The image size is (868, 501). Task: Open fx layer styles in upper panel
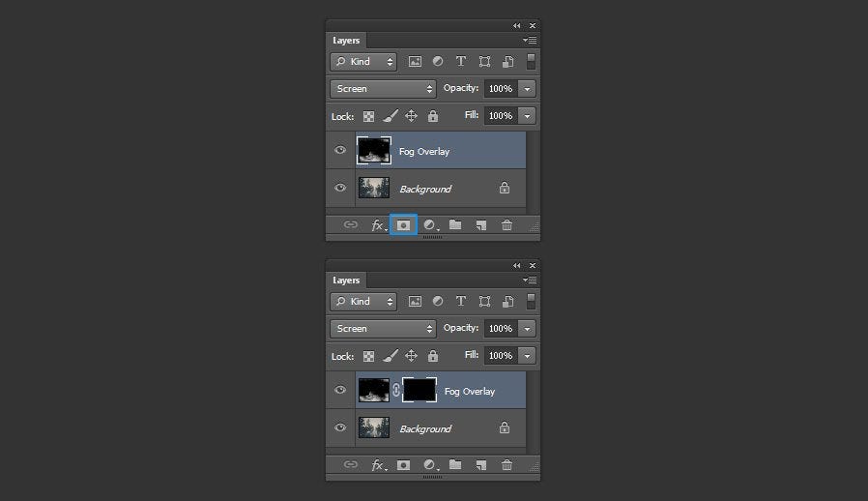click(378, 225)
